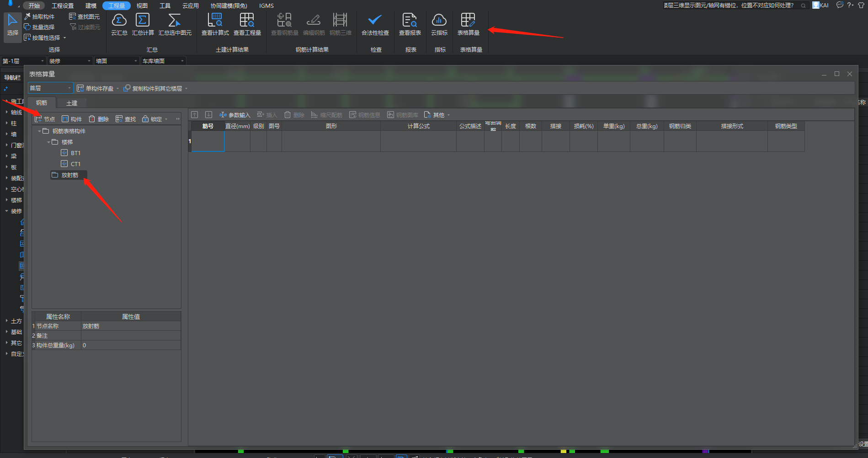Click the overflow chevron in tree toolbar
The width and height of the screenshot is (868, 458).
(178, 119)
